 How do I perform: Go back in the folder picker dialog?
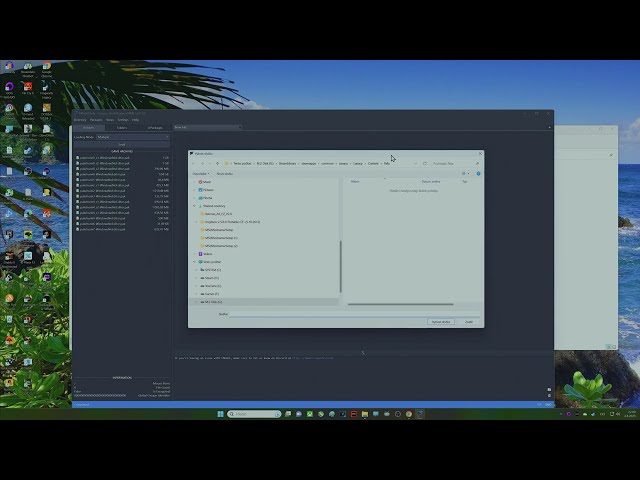pyautogui.click(x=193, y=164)
